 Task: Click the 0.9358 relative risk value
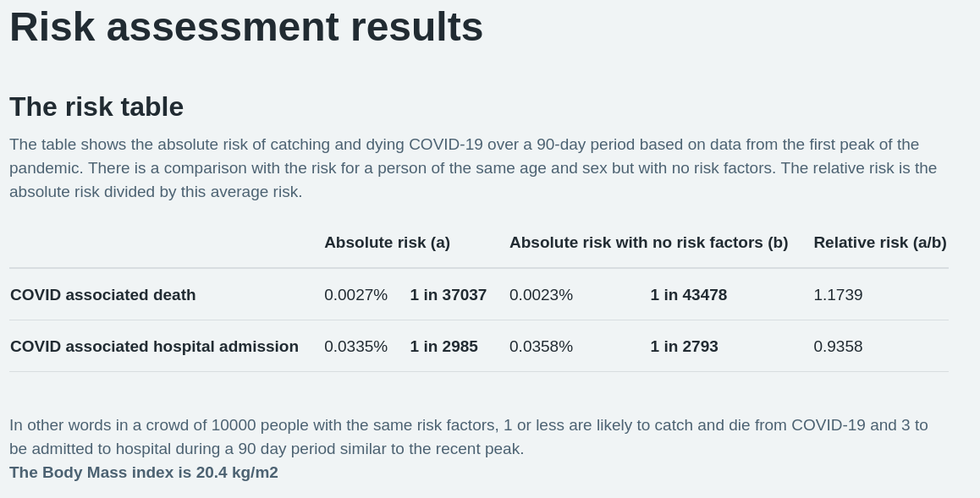click(x=838, y=347)
